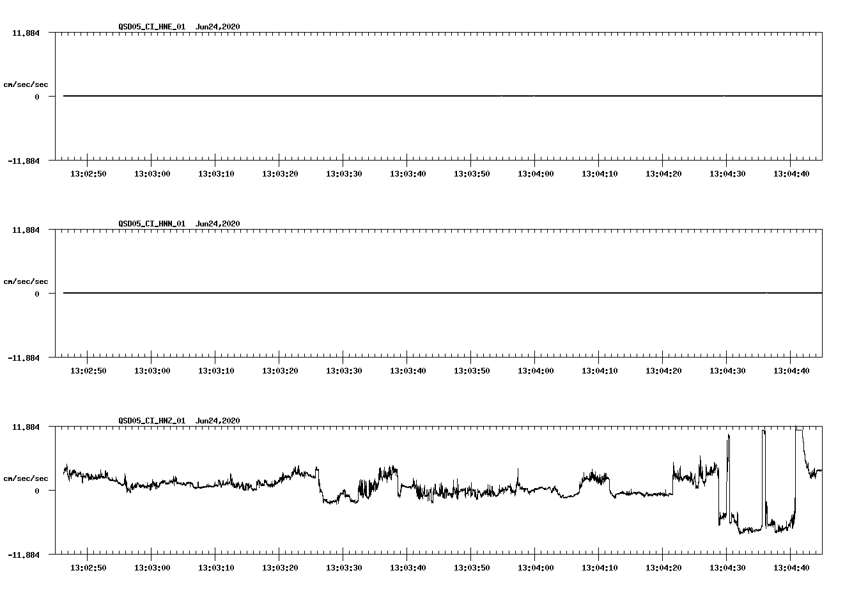Viewport: 868px width, 591px height.
Task: Click the 13:04:40 time label under HNE plot
Action: [x=791, y=174]
